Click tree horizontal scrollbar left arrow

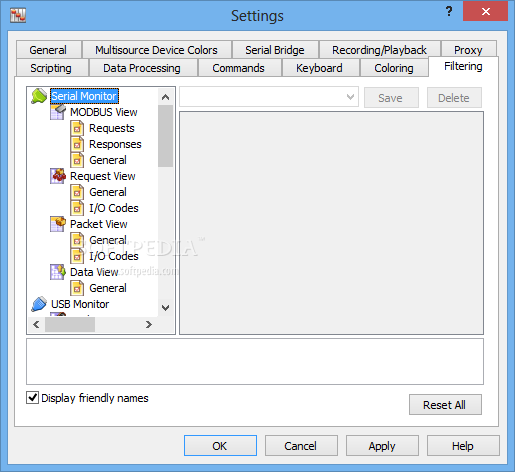coord(37,324)
